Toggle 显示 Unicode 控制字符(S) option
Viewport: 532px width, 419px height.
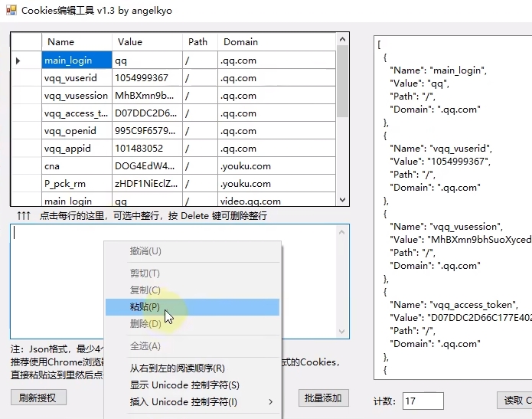[184, 385]
